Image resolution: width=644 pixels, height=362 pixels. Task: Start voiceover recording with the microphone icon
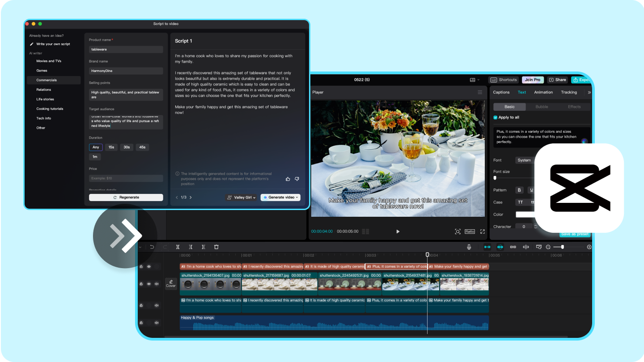click(x=469, y=247)
